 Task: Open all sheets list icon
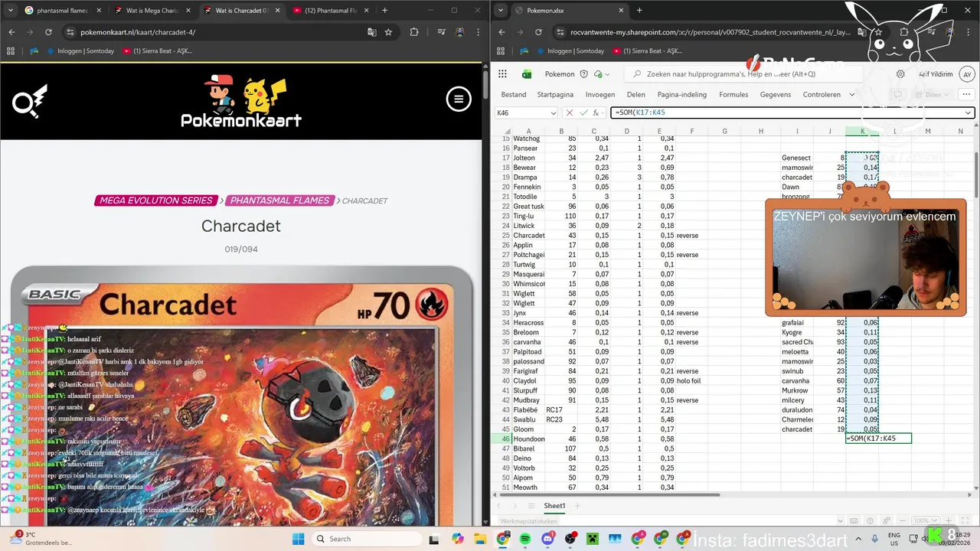(531, 506)
